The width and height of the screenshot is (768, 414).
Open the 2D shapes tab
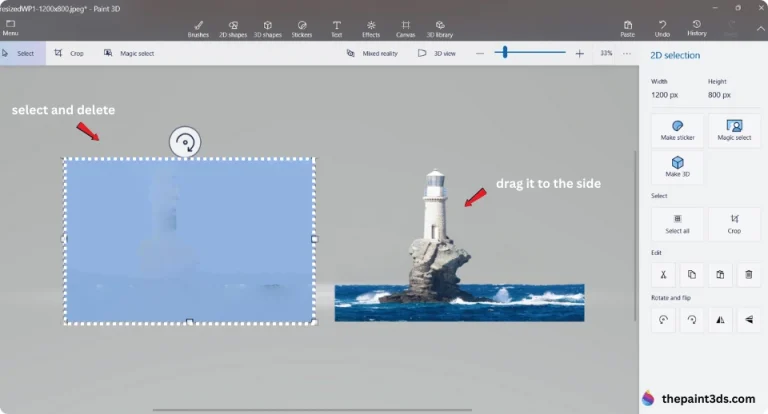click(x=233, y=29)
